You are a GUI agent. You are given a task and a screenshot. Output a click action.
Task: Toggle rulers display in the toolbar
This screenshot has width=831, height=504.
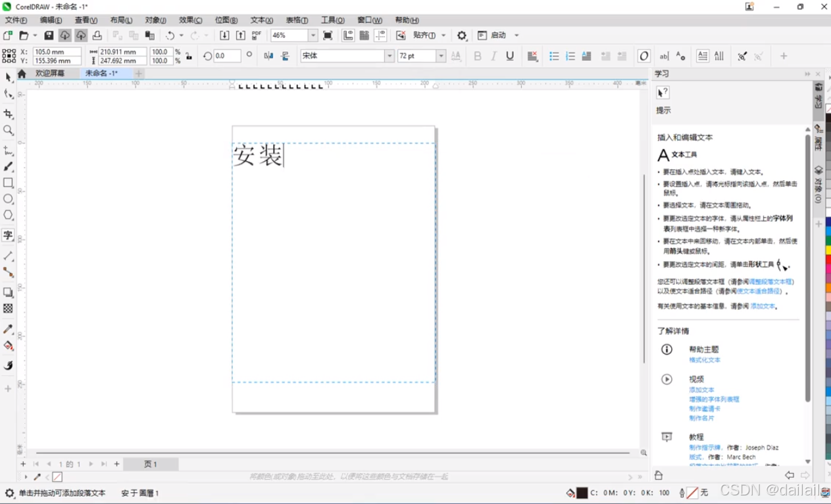(x=348, y=36)
